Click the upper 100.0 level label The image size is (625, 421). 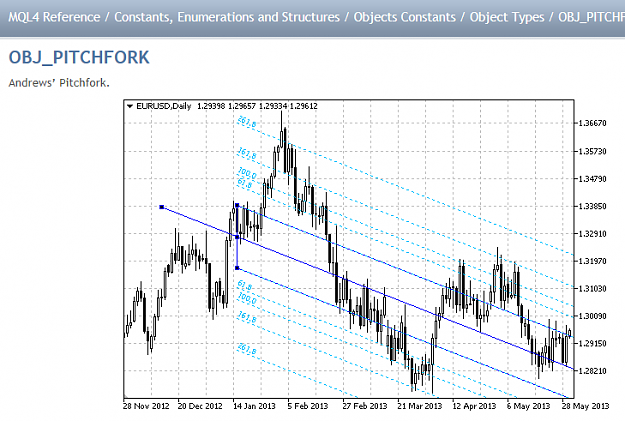[x=248, y=173]
